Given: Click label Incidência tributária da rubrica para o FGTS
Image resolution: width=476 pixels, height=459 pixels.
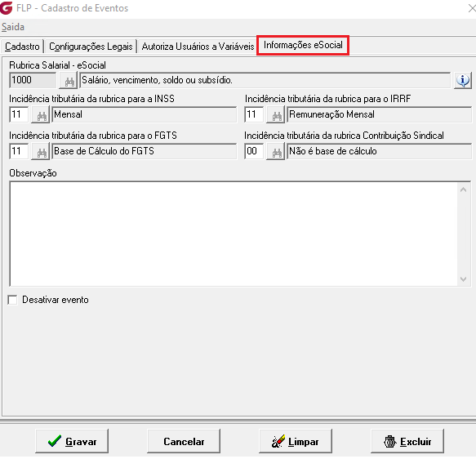Looking at the screenshot, I should 93,136.
